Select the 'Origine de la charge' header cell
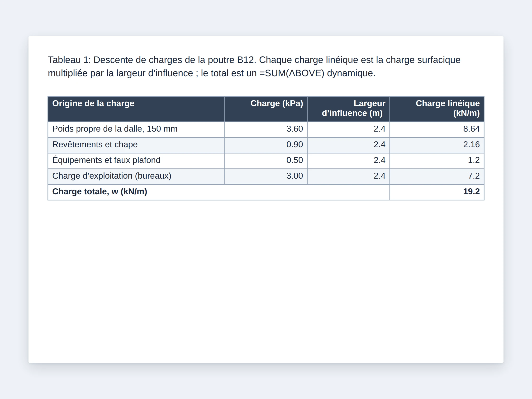Image resolution: width=532 pixels, height=399 pixels. (x=136, y=109)
